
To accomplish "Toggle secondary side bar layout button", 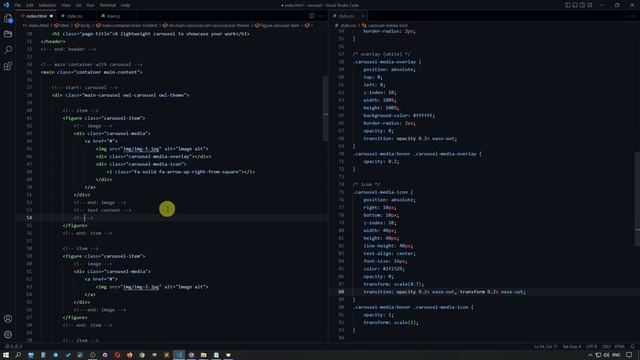I will 582,5.
